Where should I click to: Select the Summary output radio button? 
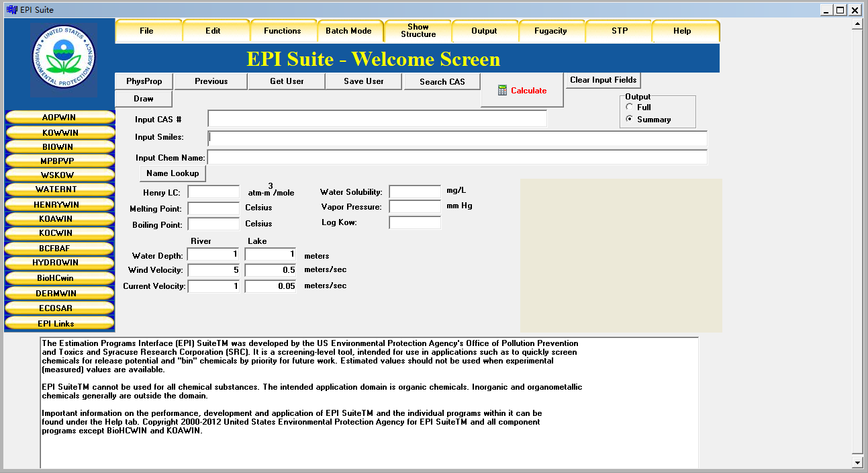(629, 119)
